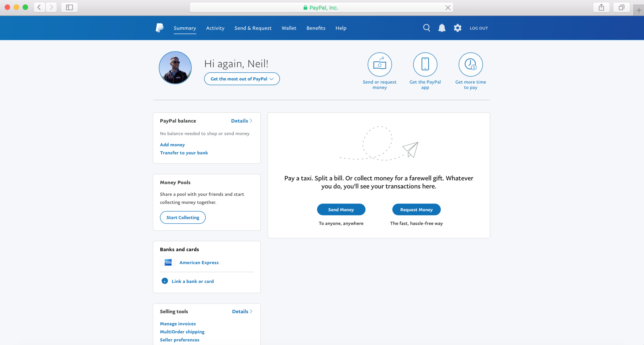Show all tabs overview icon

[x=621, y=7]
